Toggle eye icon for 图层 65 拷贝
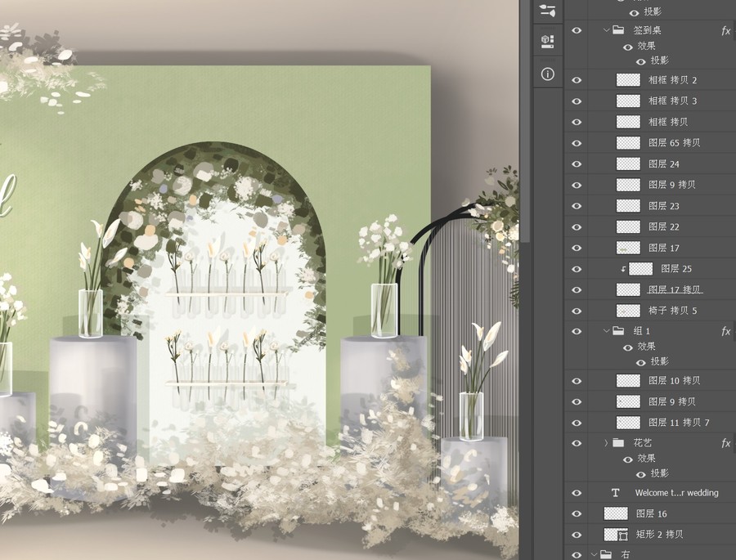736x560 pixels. click(x=577, y=143)
